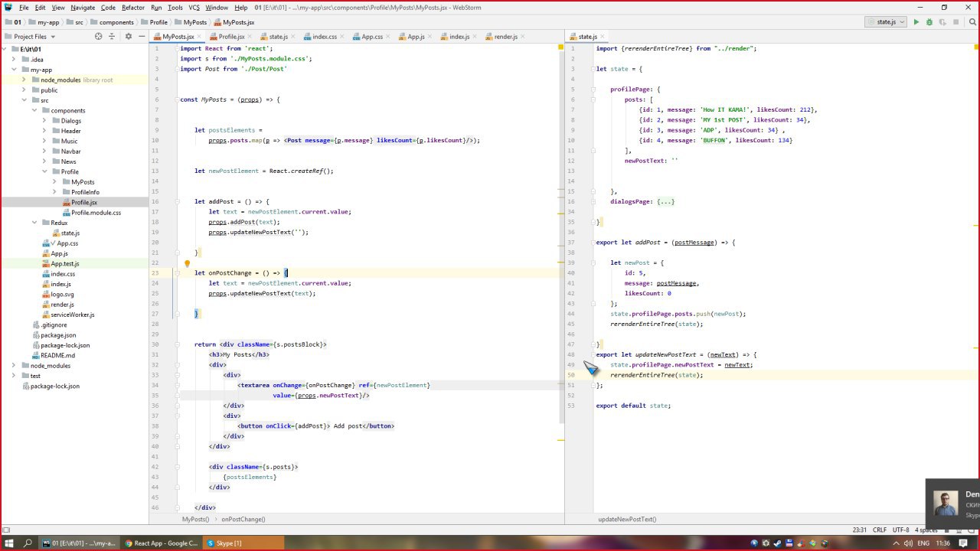The height and width of the screenshot is (551, 980).
Task: Expand the node_modules library root folder
Action: point(24,80)
